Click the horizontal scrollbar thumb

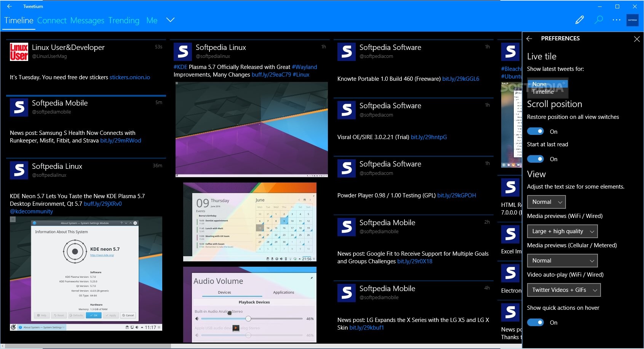click(88, 346)
